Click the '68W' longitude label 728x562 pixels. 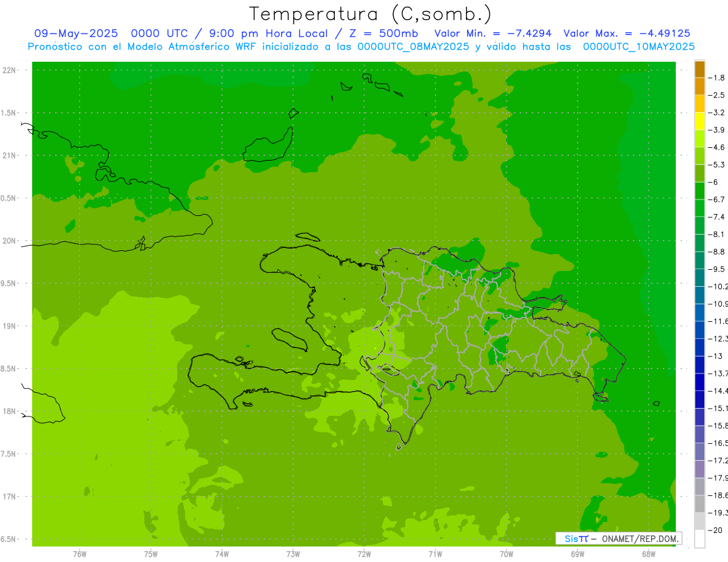(x=649, y=554)
